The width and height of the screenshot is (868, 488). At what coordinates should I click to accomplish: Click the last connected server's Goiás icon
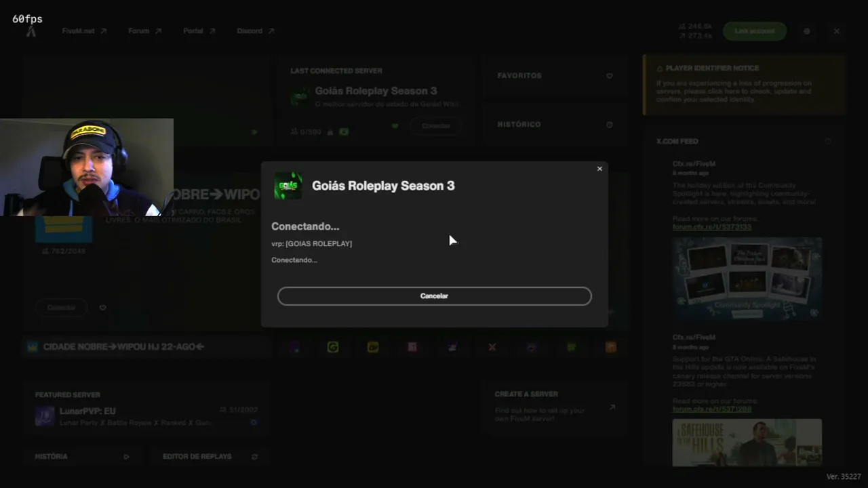tap(300, 97)
